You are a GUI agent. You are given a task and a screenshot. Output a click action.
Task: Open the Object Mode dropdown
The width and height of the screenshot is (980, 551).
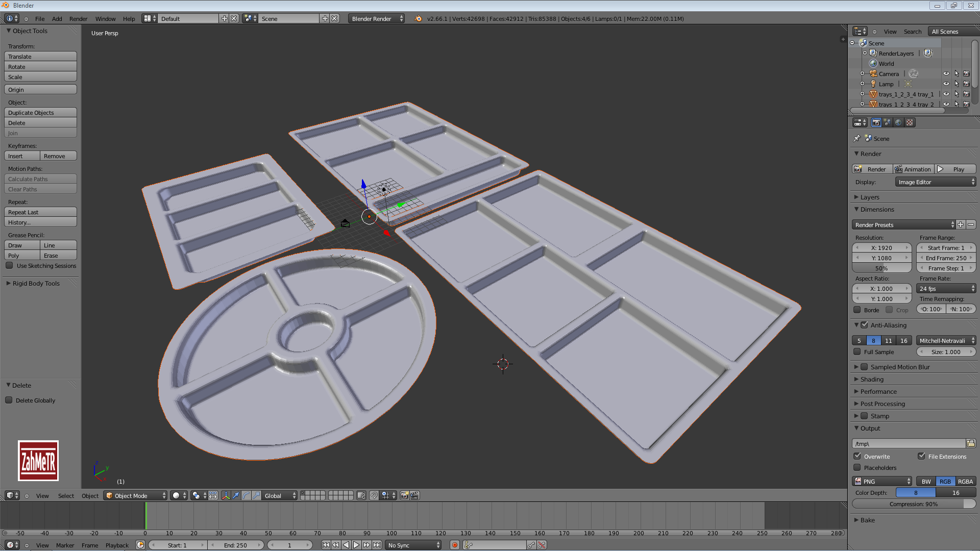pos(136,495)
